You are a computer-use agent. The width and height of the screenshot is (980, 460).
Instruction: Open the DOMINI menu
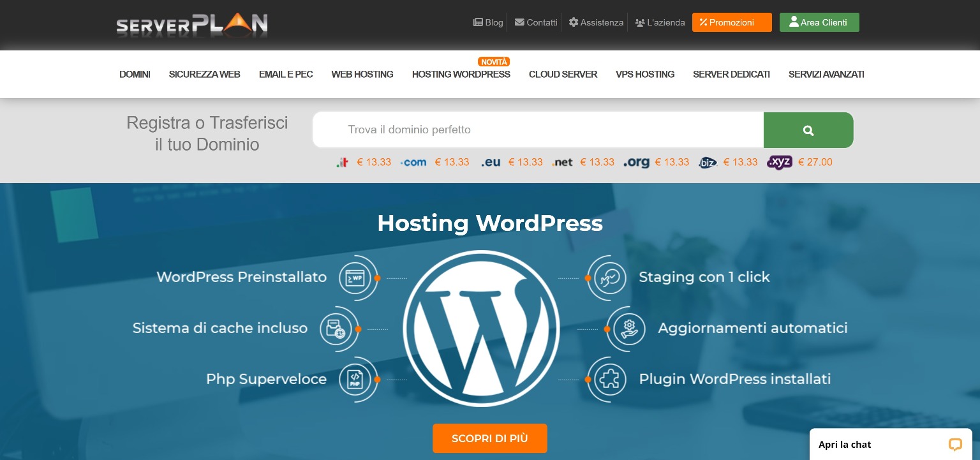(x=135, y=75)
